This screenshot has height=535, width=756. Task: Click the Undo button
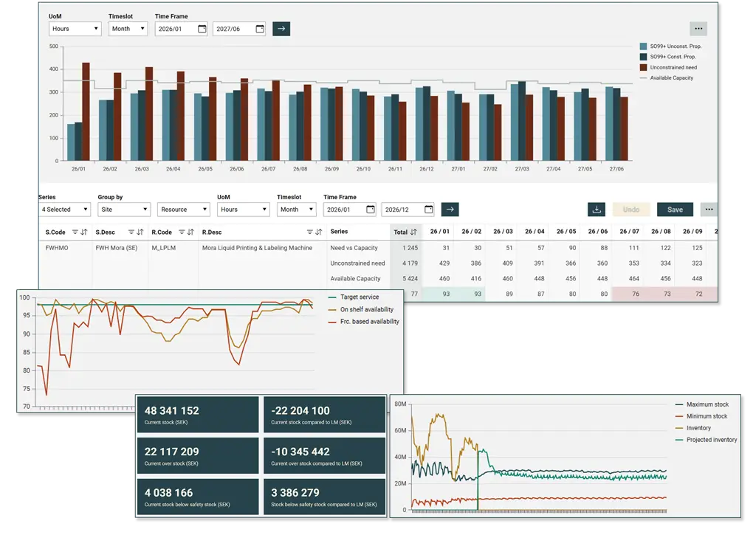point(631,209)
